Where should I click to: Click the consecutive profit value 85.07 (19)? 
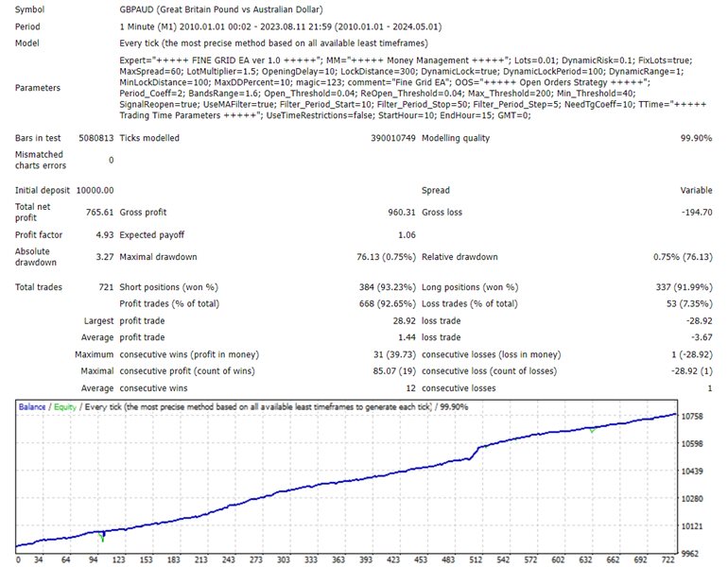coord(394,371)
